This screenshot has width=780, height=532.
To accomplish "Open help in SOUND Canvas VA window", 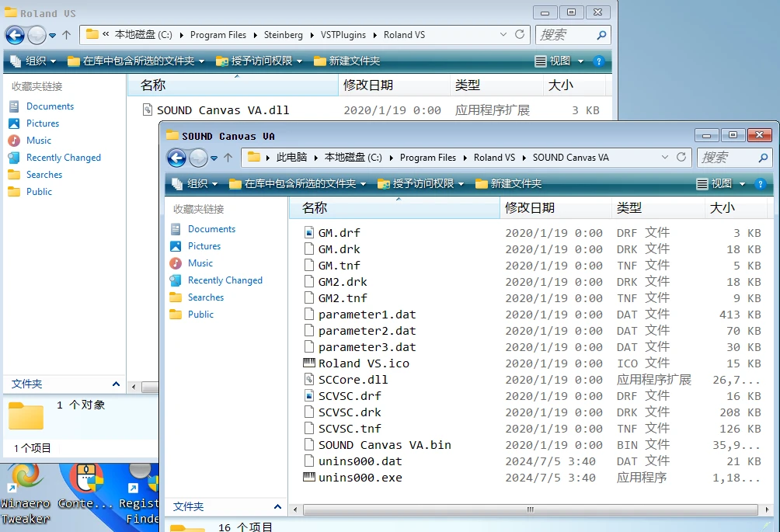I will click(760, 184).
